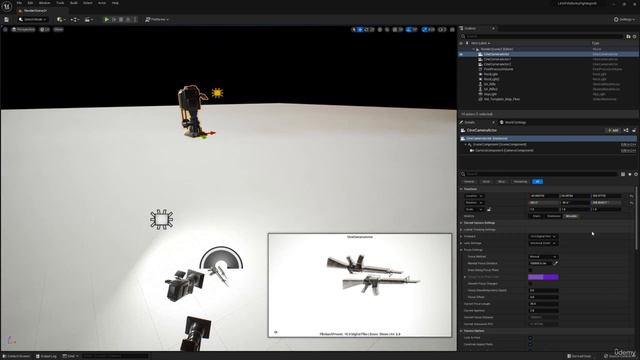Open the Blueprints toolbar dropdown
640x360 pixels.
[74, 19]
